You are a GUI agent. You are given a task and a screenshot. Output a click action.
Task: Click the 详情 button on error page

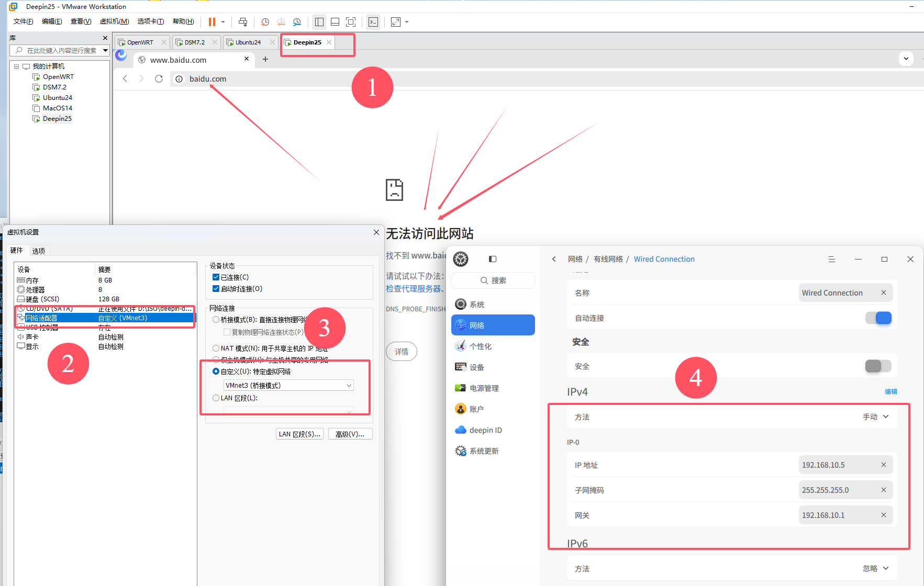402,352
